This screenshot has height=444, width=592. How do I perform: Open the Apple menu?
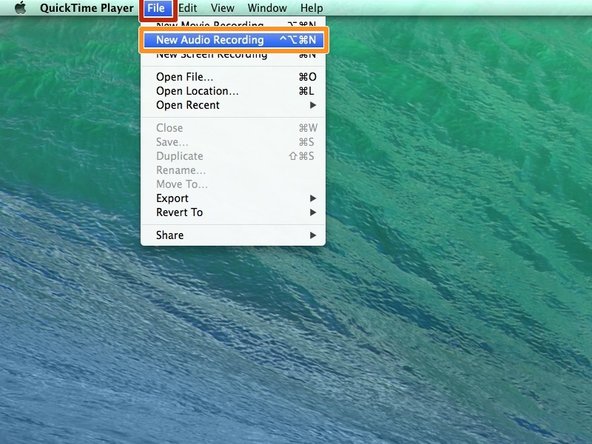click(x=20, y=8)
